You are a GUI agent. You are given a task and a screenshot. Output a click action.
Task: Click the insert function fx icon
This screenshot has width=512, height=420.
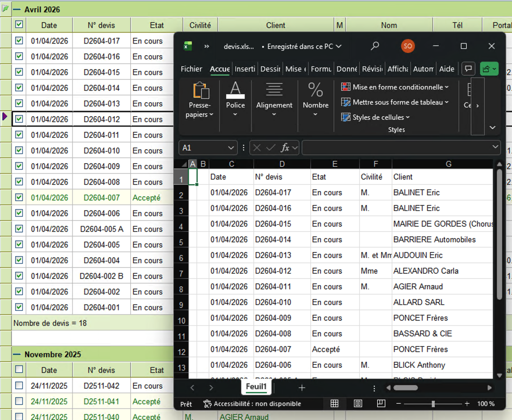pos(285,148)
